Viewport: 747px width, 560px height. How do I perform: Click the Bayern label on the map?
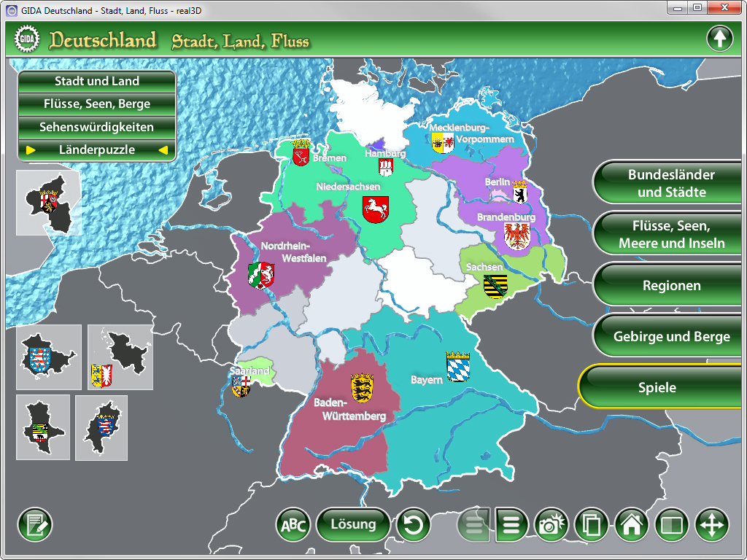(426, 380)
